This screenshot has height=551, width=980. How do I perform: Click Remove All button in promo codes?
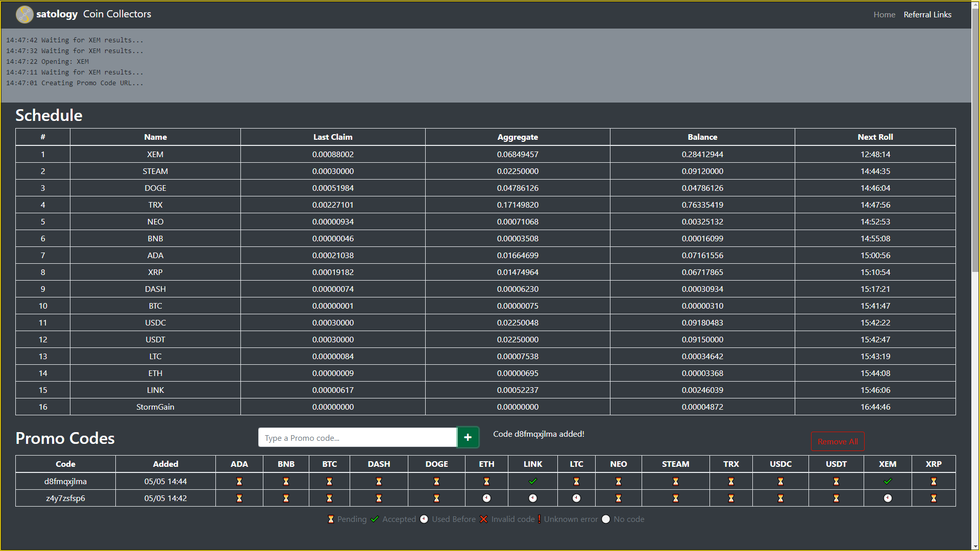(x=837, y=441)
